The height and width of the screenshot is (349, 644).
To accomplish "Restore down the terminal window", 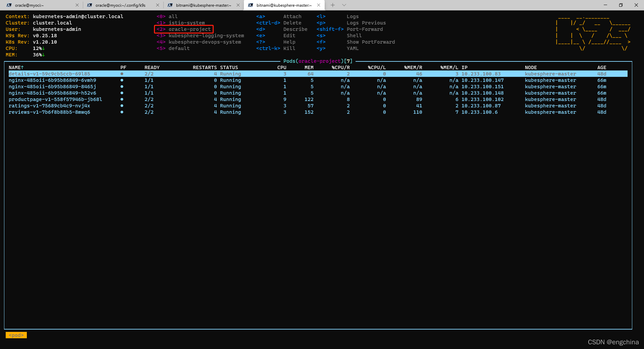I will point(621,5).
